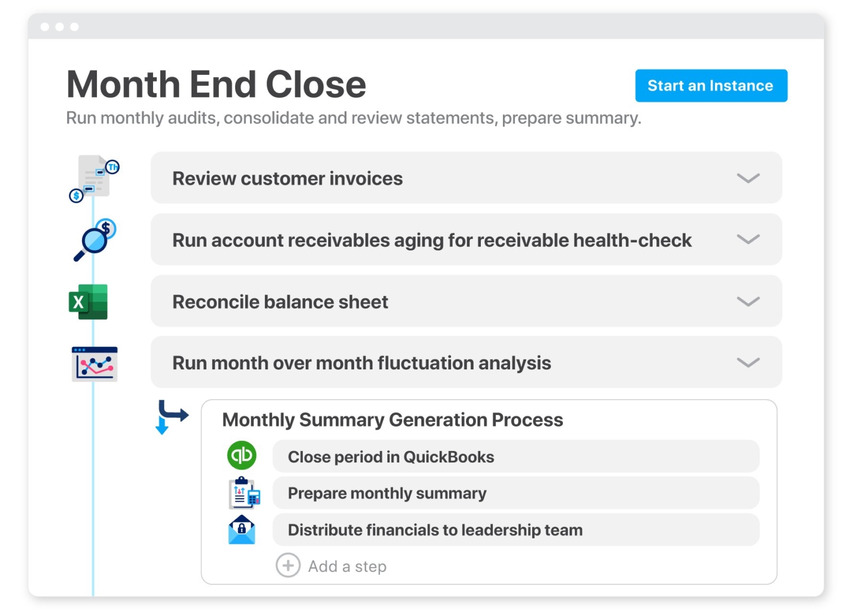This screenshot has height=616, width=846.
Task: Click the blue branching arrow icon
Action: (x=171, y=418)
